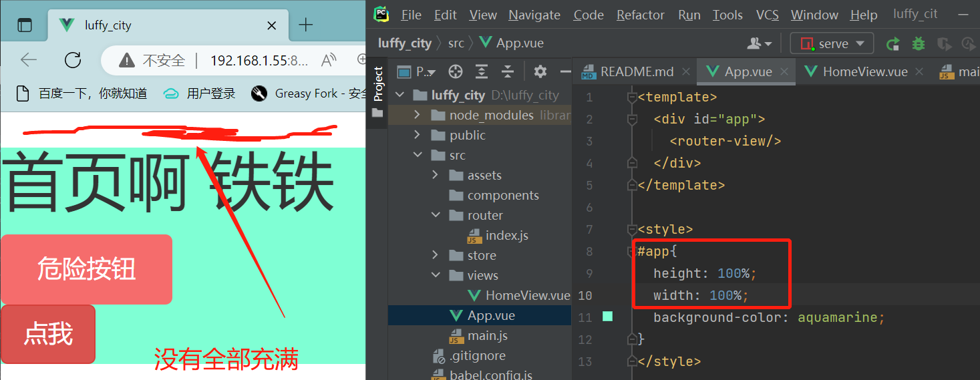Select main.js in the project tree
This screenshot has width=980, height=380.
(480, 335)
